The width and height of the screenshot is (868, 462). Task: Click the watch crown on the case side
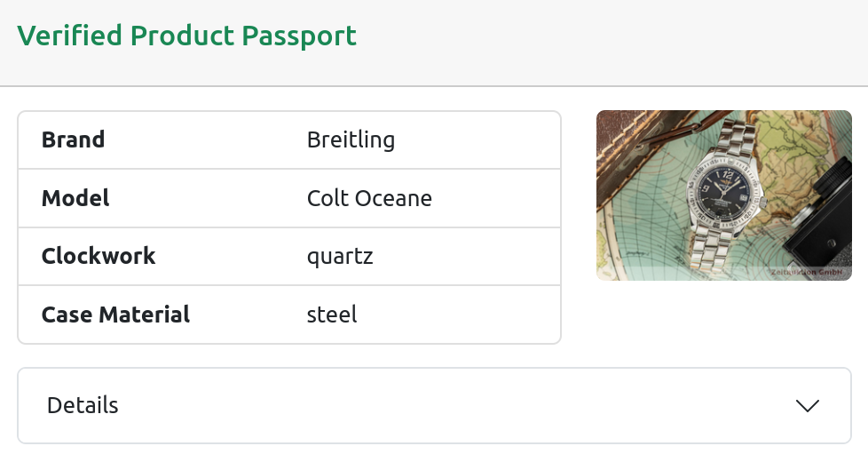(x=762, y=201)
